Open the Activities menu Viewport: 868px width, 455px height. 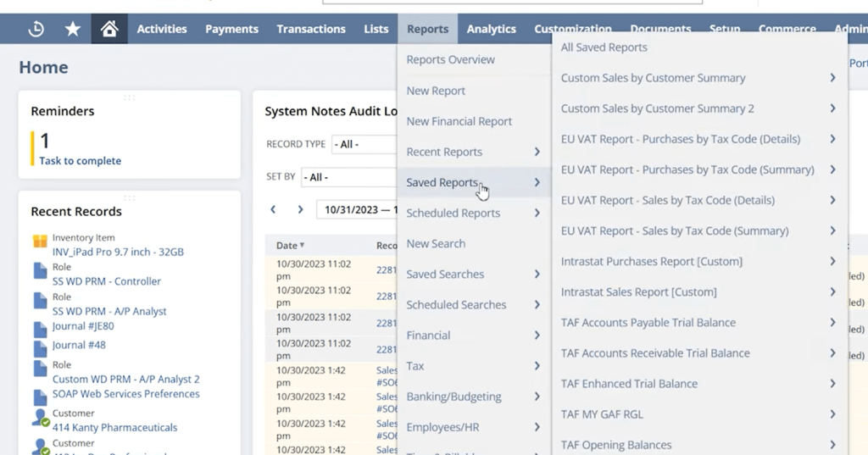coord(162,29)
